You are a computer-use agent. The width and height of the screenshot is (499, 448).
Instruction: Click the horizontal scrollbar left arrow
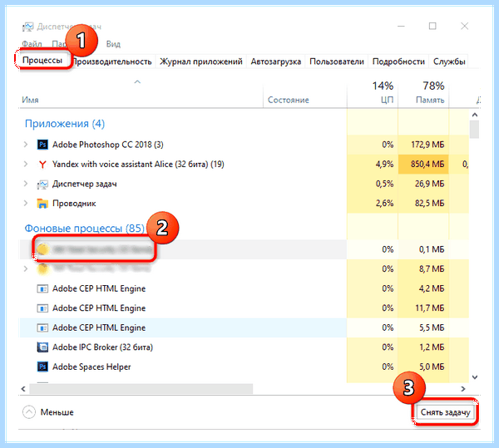[23, 388]
